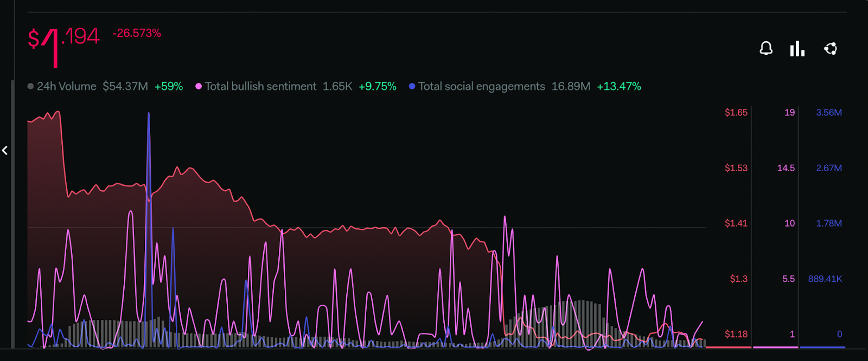This screenshot has width=868, height=361.
Task: Toggle the Total bullish sentiment pink dot
Action: tap(199, 86)
